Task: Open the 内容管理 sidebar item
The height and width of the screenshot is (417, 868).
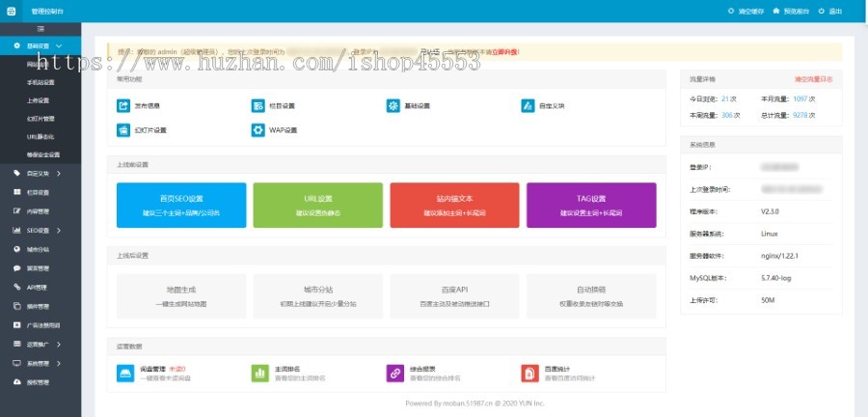Action: 41,211
